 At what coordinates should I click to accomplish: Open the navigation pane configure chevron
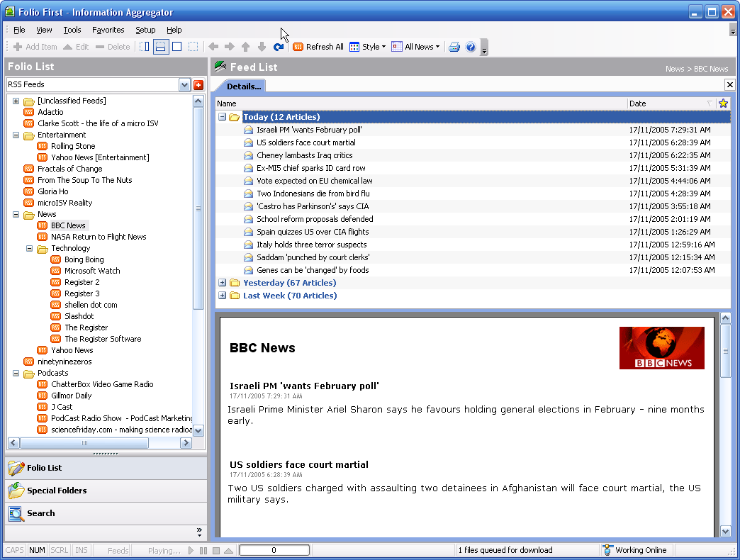point(199,532)
